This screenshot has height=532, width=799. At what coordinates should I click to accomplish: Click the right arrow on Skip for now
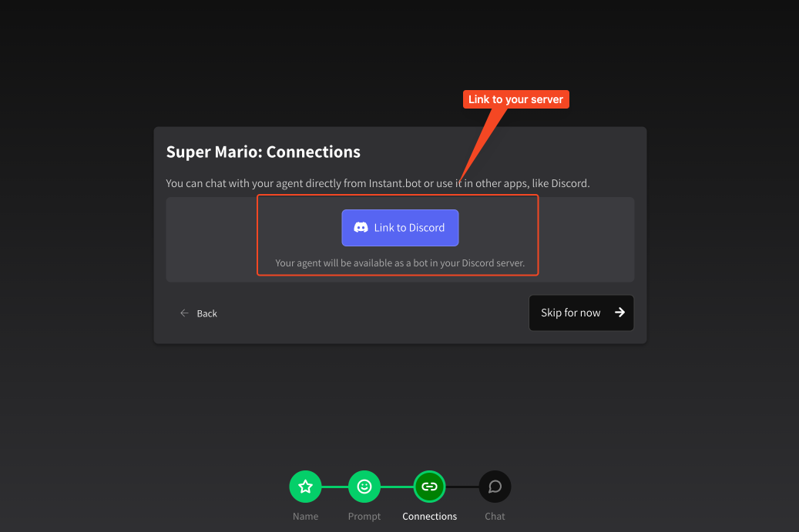(x=619, y=313)
